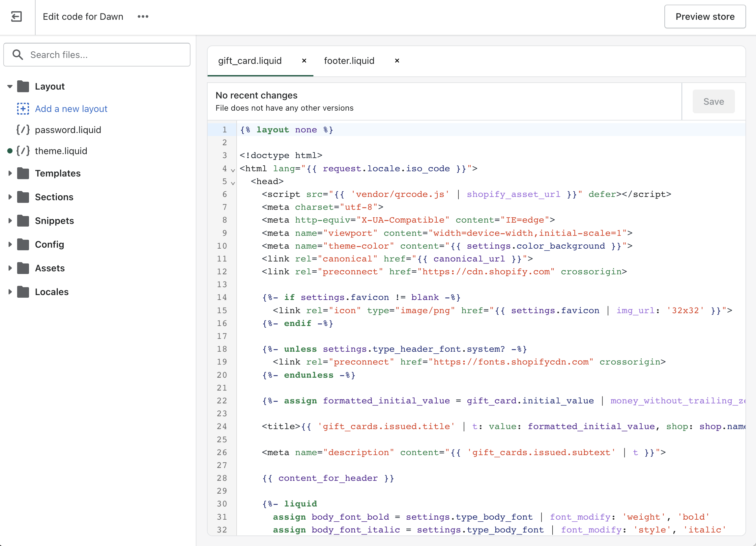Toggle the active green dot on theme.liquid
The width and height of the screenshot is (756, 546).
(10, 151)
